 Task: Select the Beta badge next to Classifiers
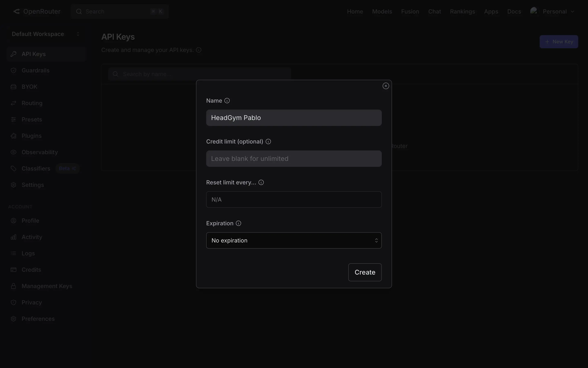pos(67,168)
